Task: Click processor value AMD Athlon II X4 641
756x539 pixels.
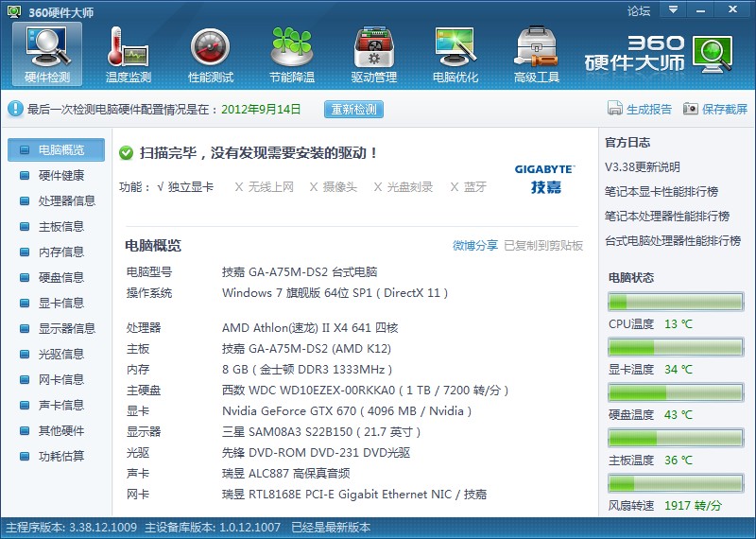Action: (310, 328)
